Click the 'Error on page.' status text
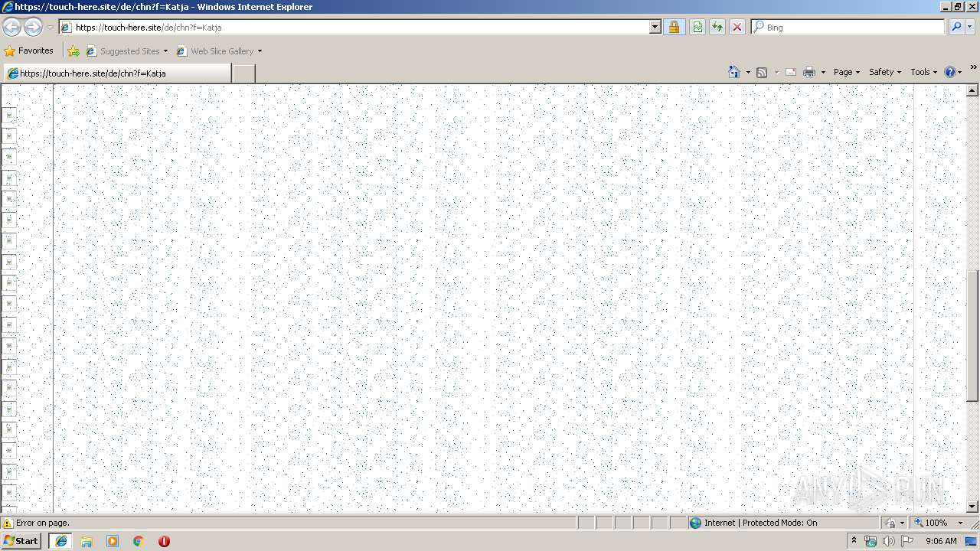Image resolution: width=980 pixels, height=551 pixels. click(43, 523)
